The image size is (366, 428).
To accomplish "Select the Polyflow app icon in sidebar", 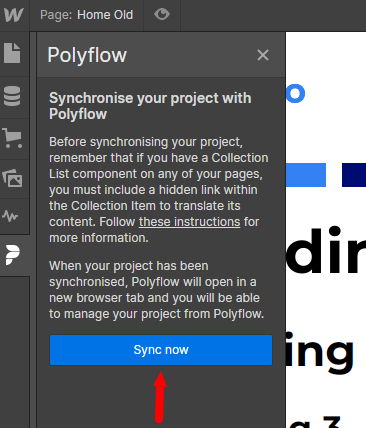I will click(13, 255).
